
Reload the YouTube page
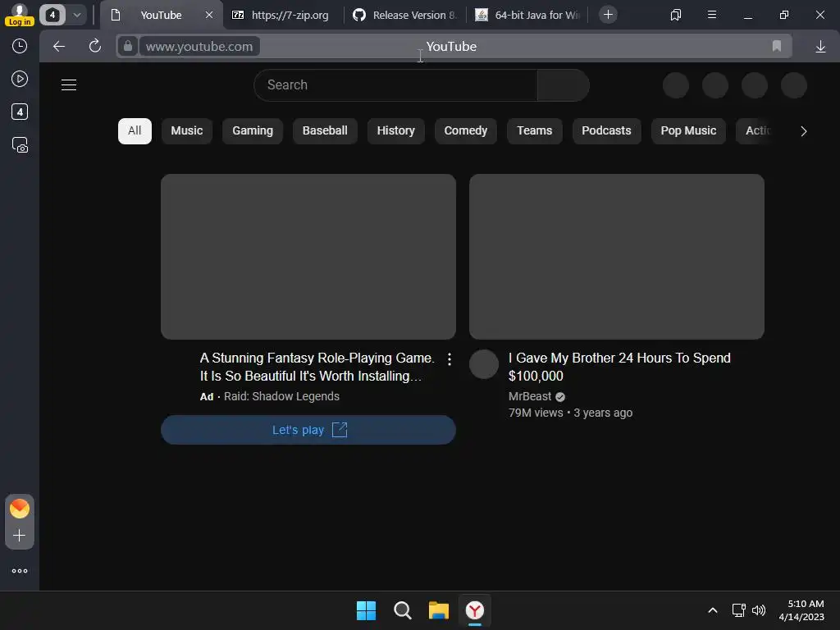tap(95, 46)
